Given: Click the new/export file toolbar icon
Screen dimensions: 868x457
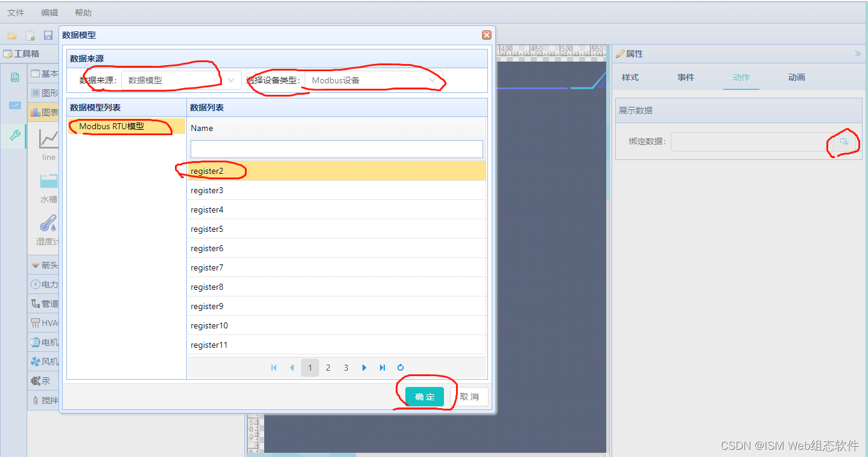Looking at the screenshot, I should pyautogui.click(x=30, y=36).
